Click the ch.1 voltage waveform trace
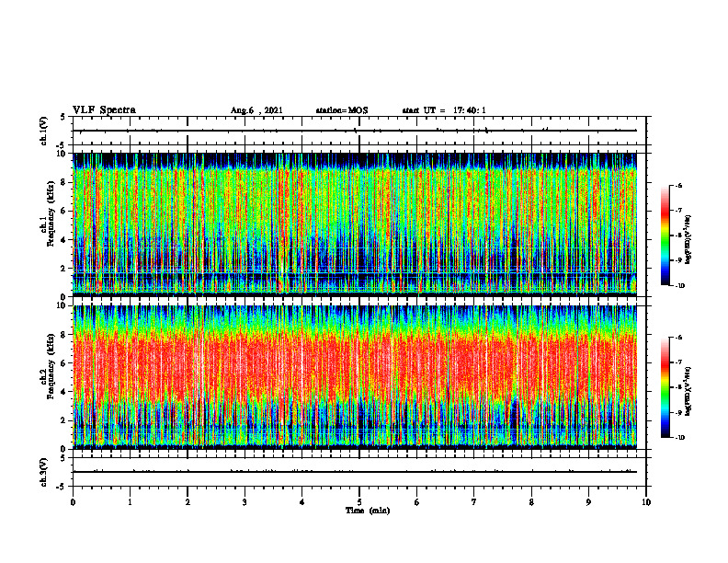The width and height of the screenshot is (728, 563). click(355, 131)
